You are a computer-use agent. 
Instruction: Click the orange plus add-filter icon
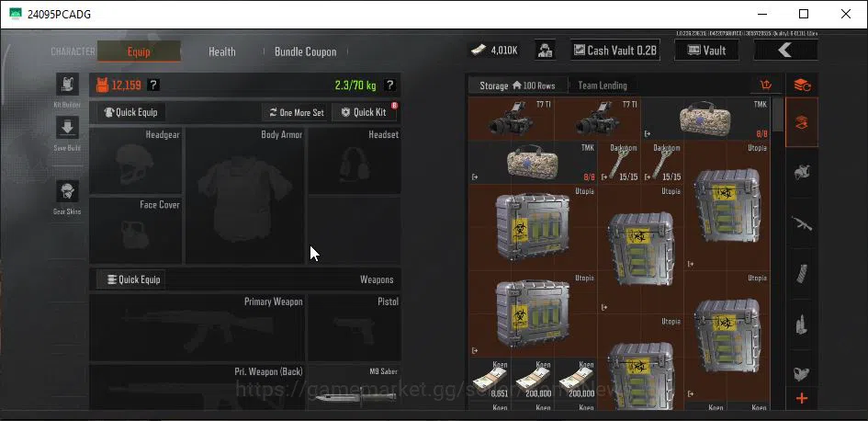tap(802, 398)
